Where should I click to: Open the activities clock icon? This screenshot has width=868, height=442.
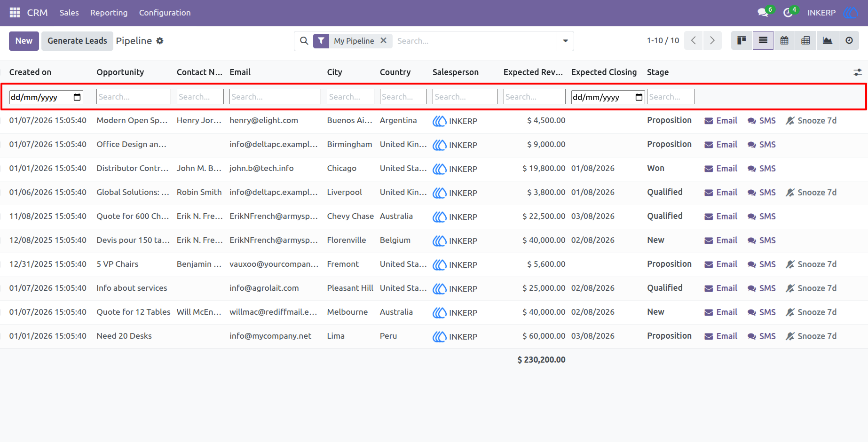pyautogui.click(x=788, y=13)
